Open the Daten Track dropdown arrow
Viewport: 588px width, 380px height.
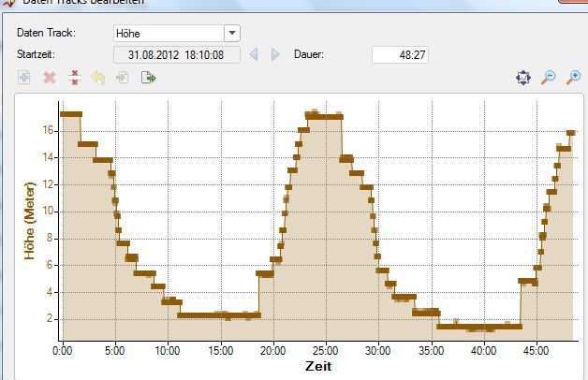click(231, 34)
